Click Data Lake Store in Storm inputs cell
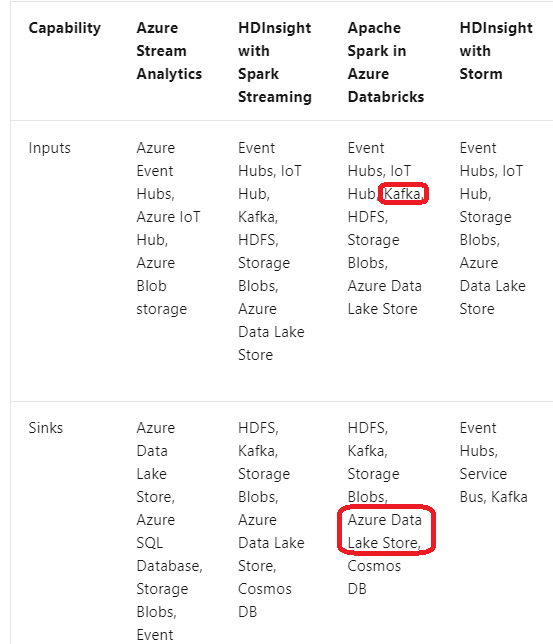The image size is (553, 644). tap(492, 297)
